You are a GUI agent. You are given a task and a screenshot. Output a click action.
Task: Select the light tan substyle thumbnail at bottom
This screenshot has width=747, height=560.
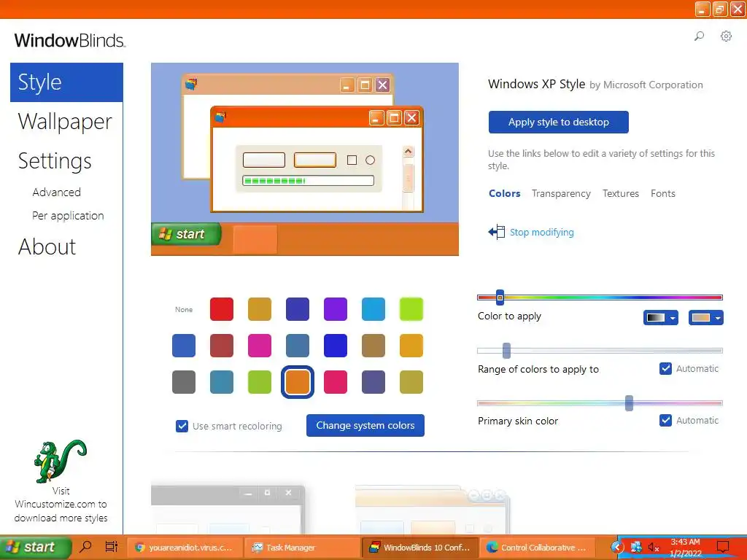point(433,510)
